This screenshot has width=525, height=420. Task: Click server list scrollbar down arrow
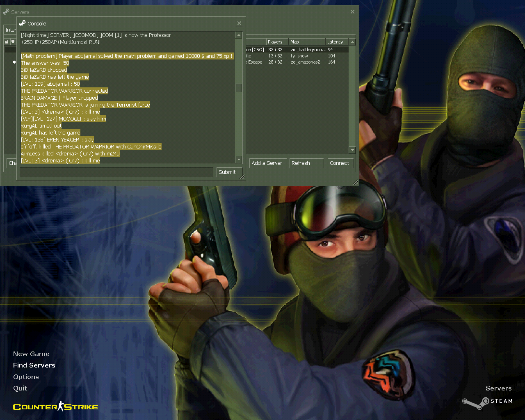point(352,150)
